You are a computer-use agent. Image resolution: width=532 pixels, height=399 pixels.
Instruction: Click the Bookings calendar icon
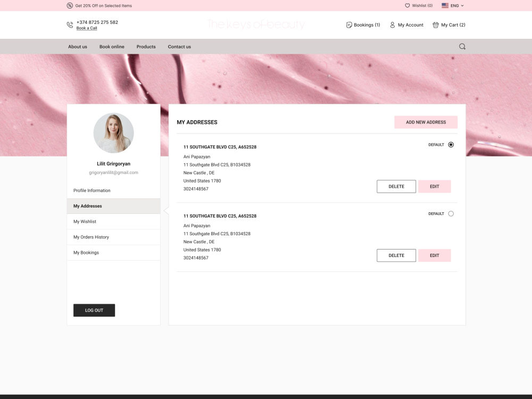click(x=349, y=25)
